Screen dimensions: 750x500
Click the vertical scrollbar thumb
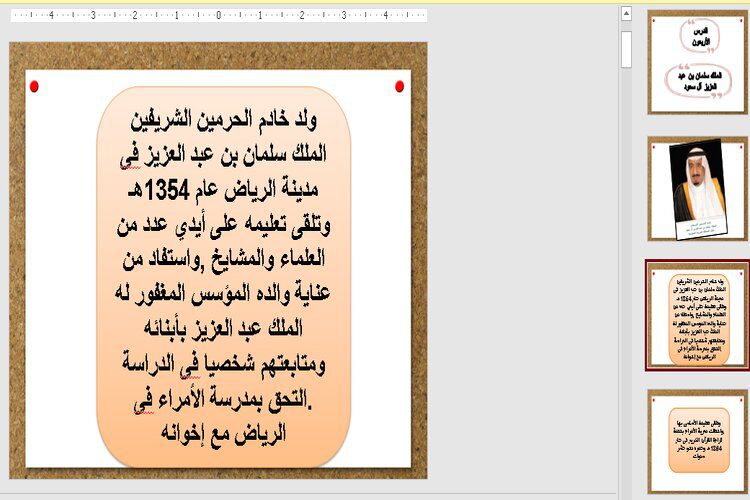626,49
